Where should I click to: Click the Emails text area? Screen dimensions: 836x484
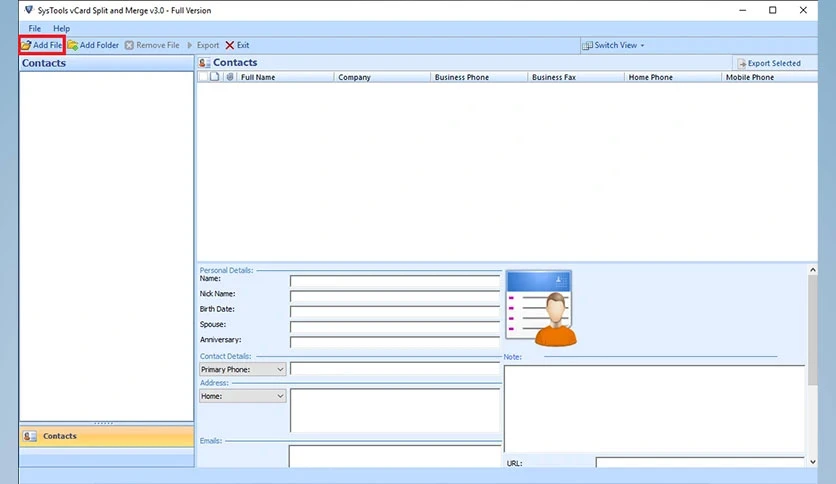tap(395, 457)
